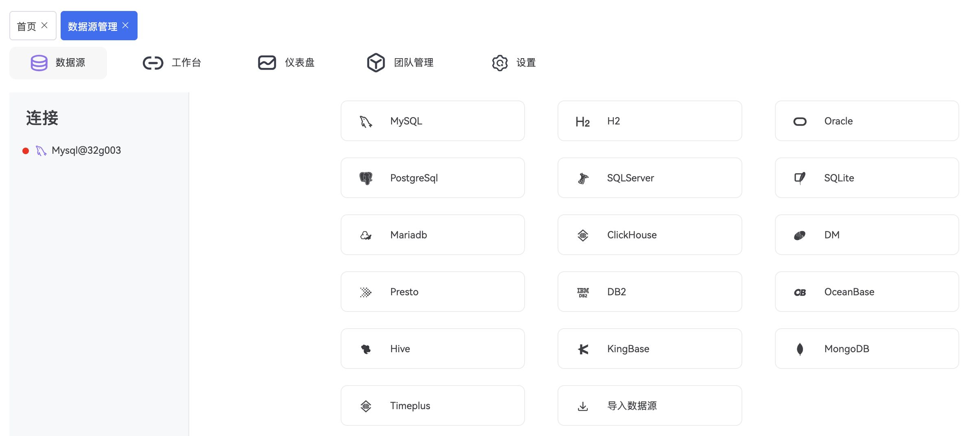Click the IBM DB2 icon
Screen dimensions: 980x436
pos(583,292)
